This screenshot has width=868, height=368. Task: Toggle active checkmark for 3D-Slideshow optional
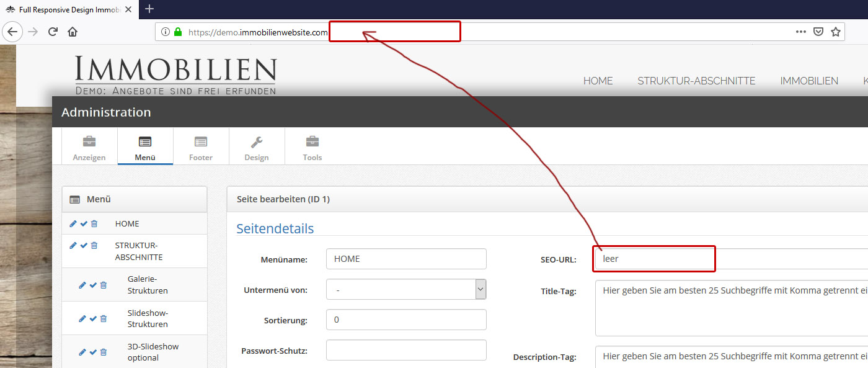point(93,352)
